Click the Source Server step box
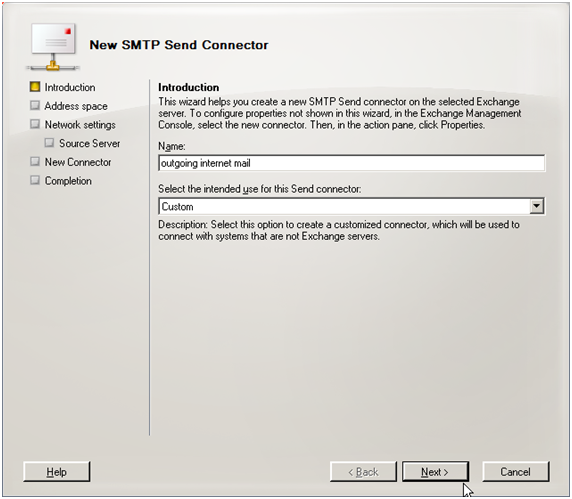The width and height of the screenshot is (572, 499). pos(49,143)
